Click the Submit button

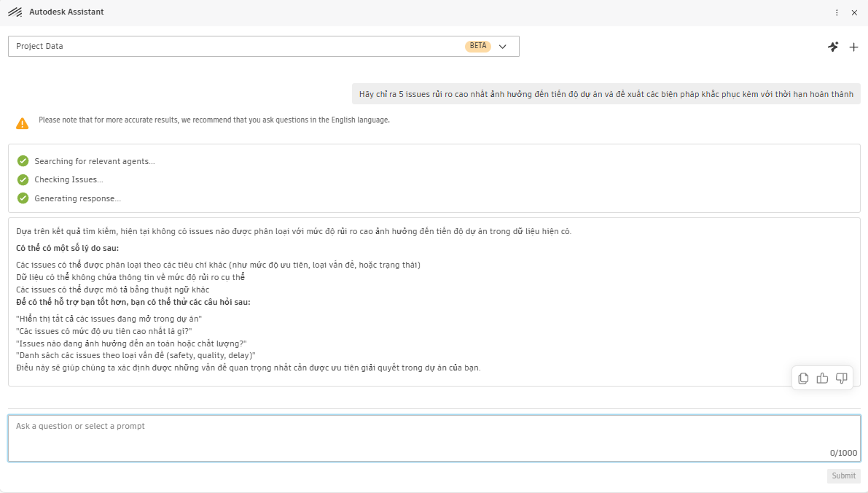tap(844, 475)
